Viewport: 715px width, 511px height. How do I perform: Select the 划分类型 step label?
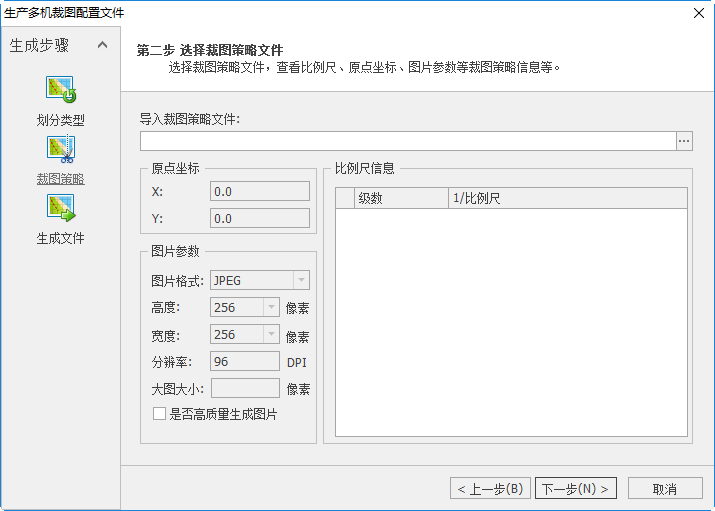pos(60,120)
